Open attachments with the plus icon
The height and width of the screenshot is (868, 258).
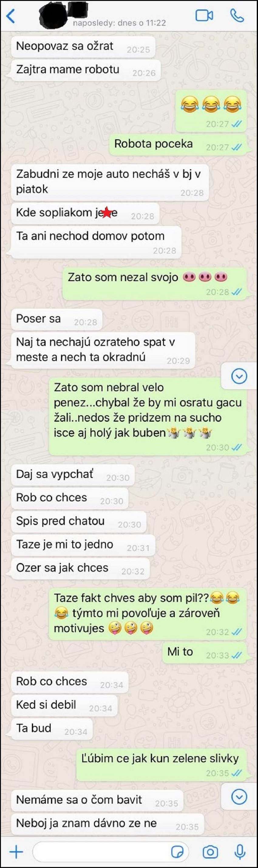(16, 852)
